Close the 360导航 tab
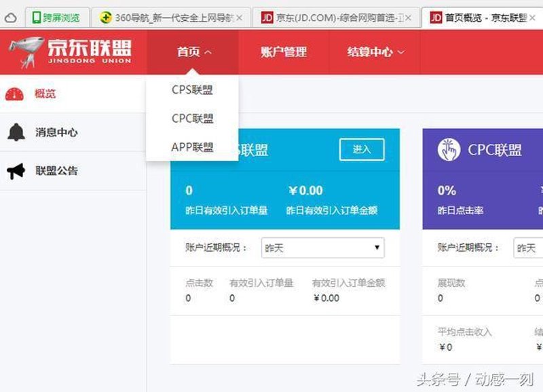Image resolution: width=543 pixels, height=392 pixels. (x=240, y=18)
